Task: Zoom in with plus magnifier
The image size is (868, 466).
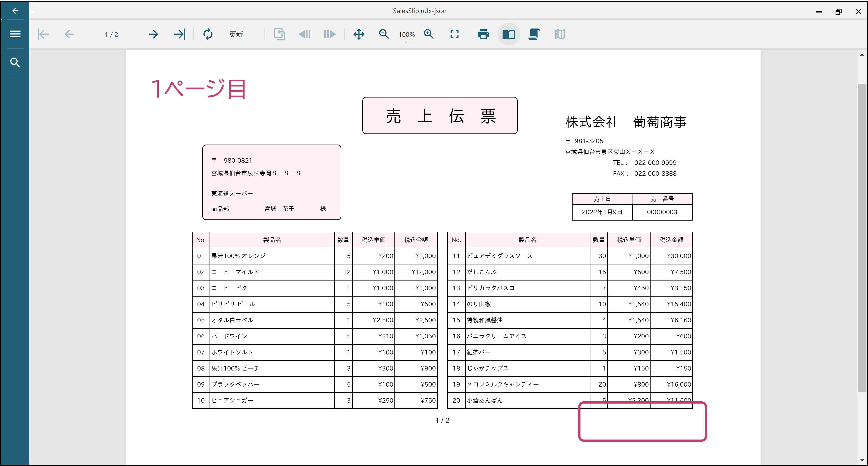Action: pyautogui.click(x=429, y=34)
